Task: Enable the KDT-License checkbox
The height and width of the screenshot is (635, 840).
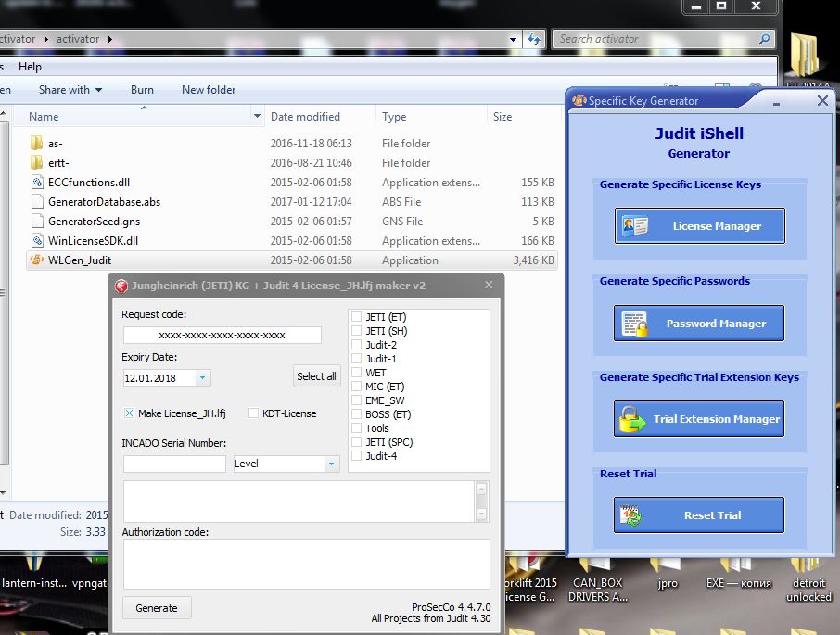Action: coord(253,413)
